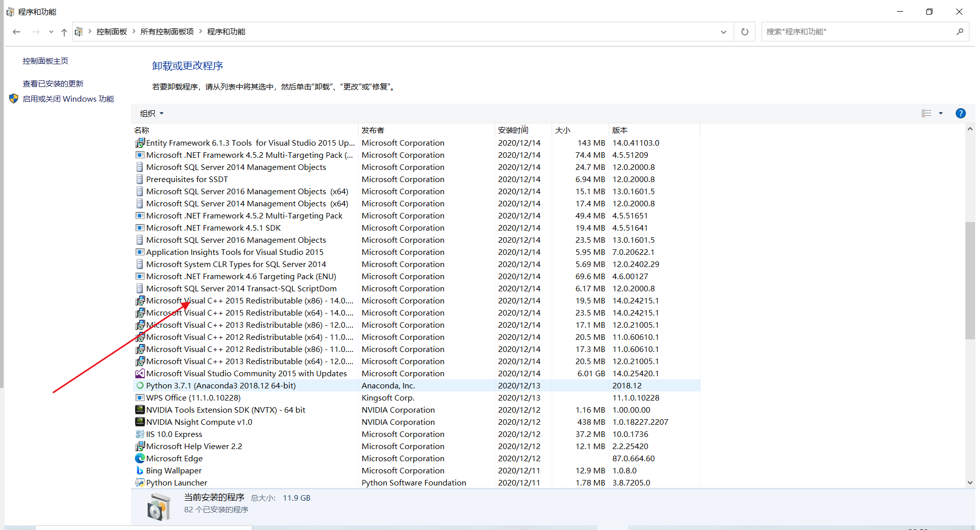Click the 程序和功能 breadcrumb
This screenshot has width=980, height=530.
coord(226,32)
